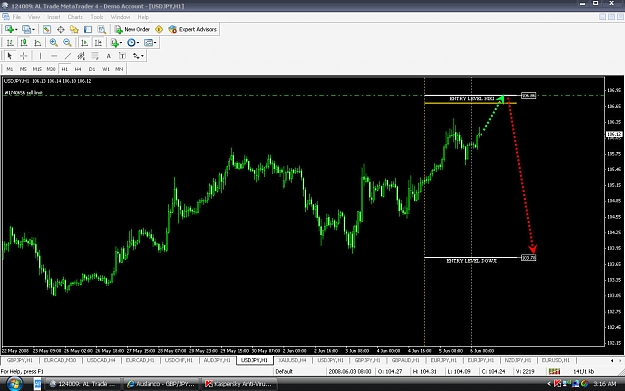Switch to Auslanco GBP/JPY browser taskbar window
The height and width of the screenshot is (391, 625).
pos(161,384)
